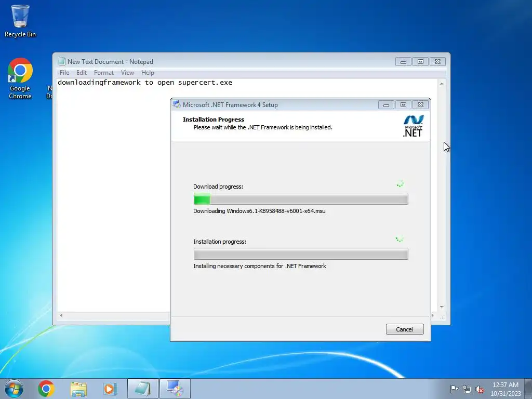Minimize the Notepad window

pos(403,62)
